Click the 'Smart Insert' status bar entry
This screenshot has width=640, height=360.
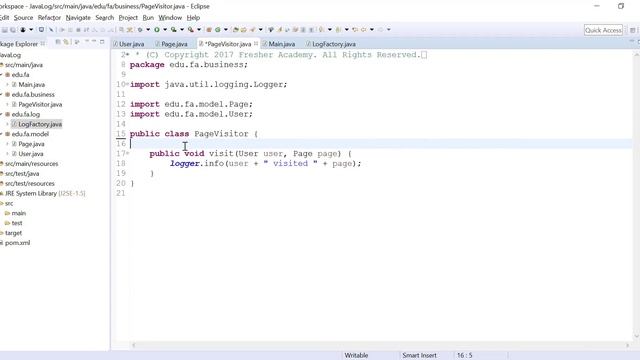pos(419,356)
